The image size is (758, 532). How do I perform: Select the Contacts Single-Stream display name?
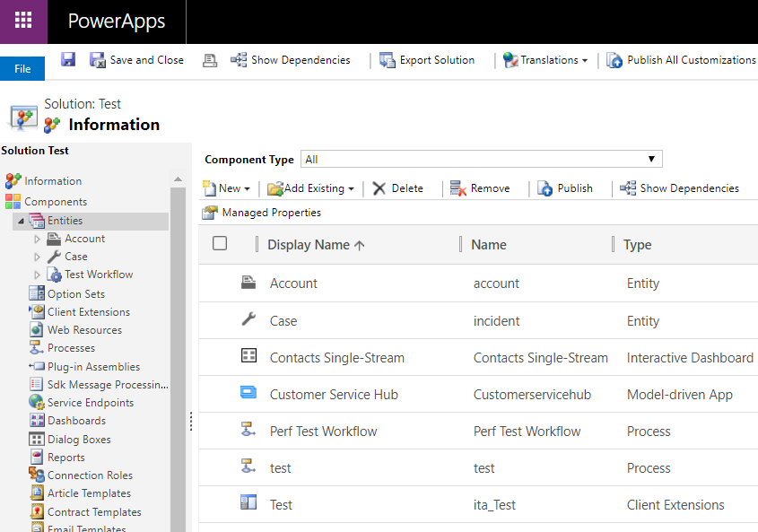point(337,357)
